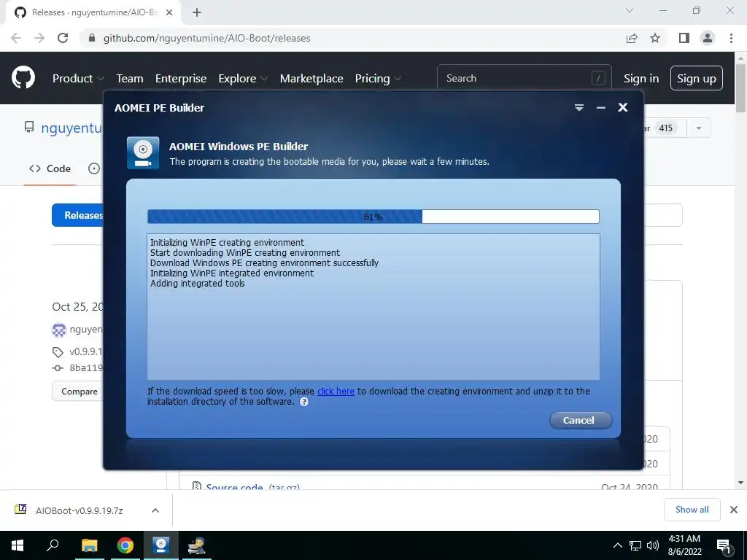Screen dimensions: 747x560
Task: Open File Explorer from the taskbar
Action: click(x=89, y=545)
